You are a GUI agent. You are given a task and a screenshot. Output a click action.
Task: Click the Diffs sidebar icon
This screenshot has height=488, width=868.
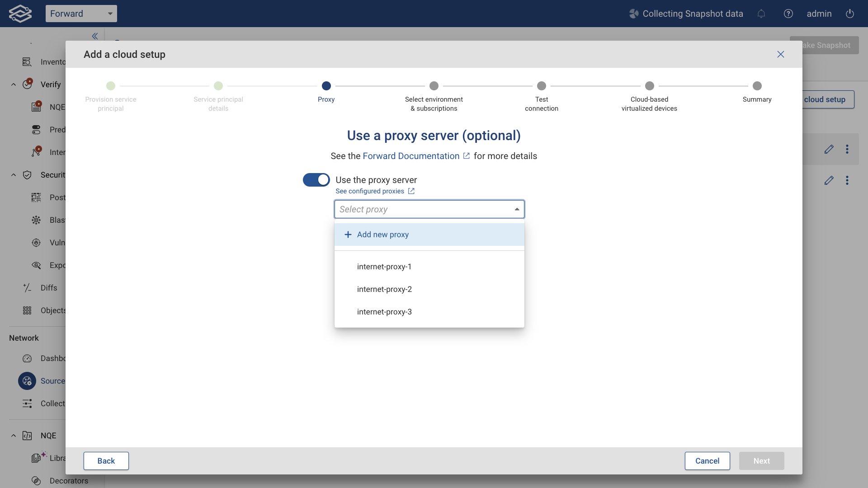pos(27,288)
